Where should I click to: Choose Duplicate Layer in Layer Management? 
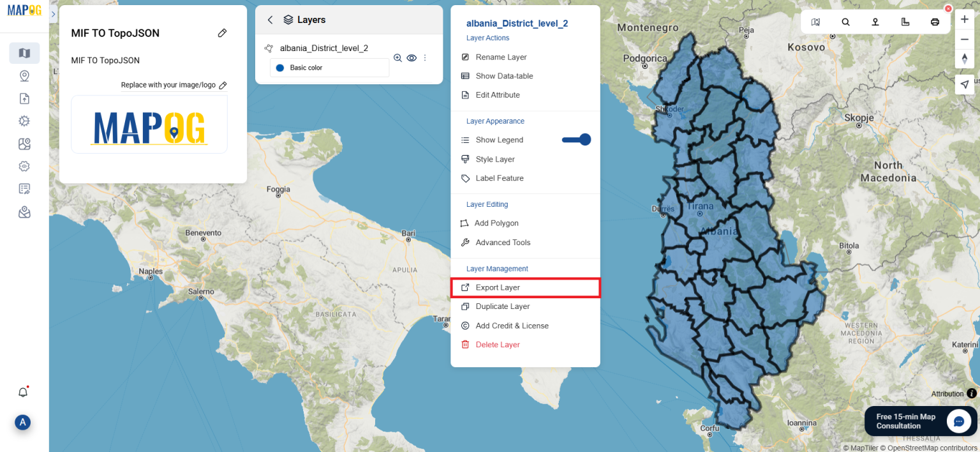(502, 306)
